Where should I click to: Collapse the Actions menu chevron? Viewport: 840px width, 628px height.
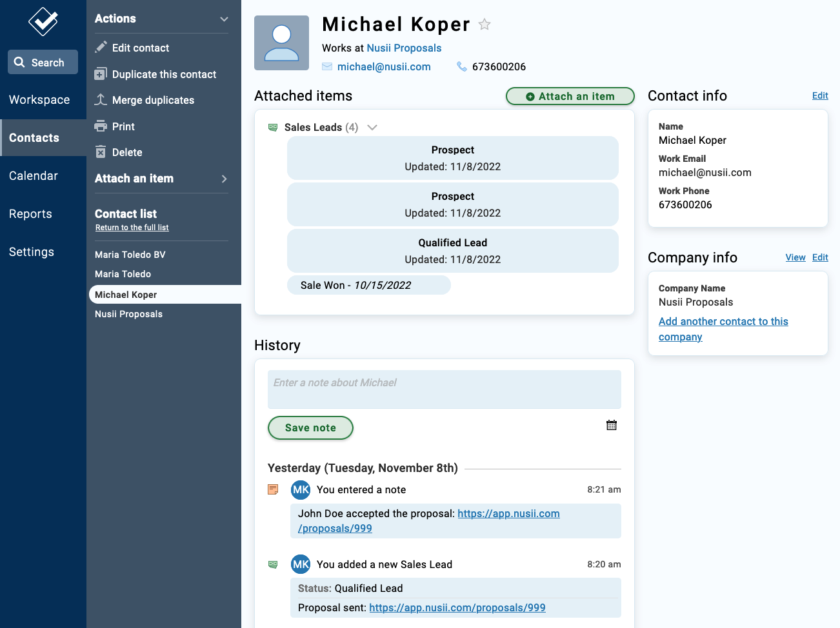[x=224, y=19]
